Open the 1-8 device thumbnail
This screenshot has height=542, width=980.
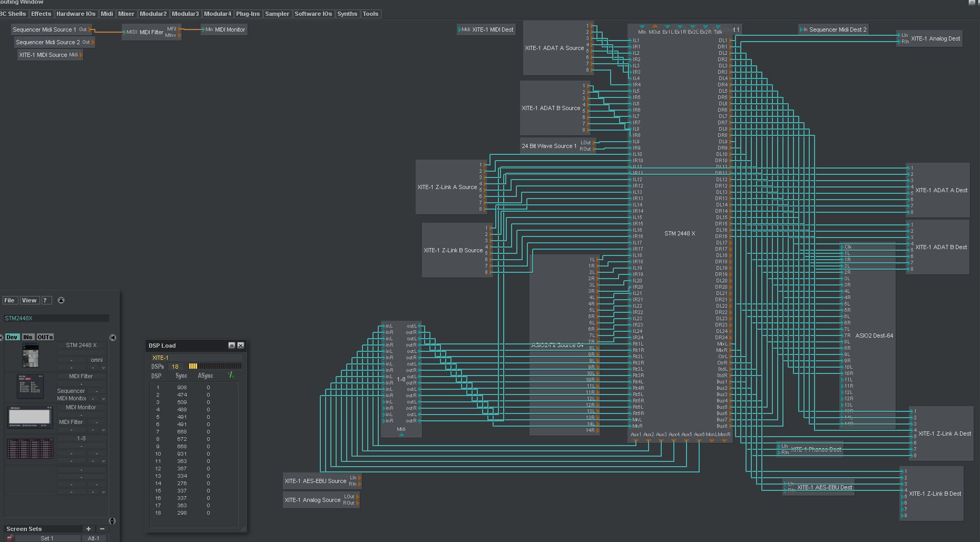point(30,449)
